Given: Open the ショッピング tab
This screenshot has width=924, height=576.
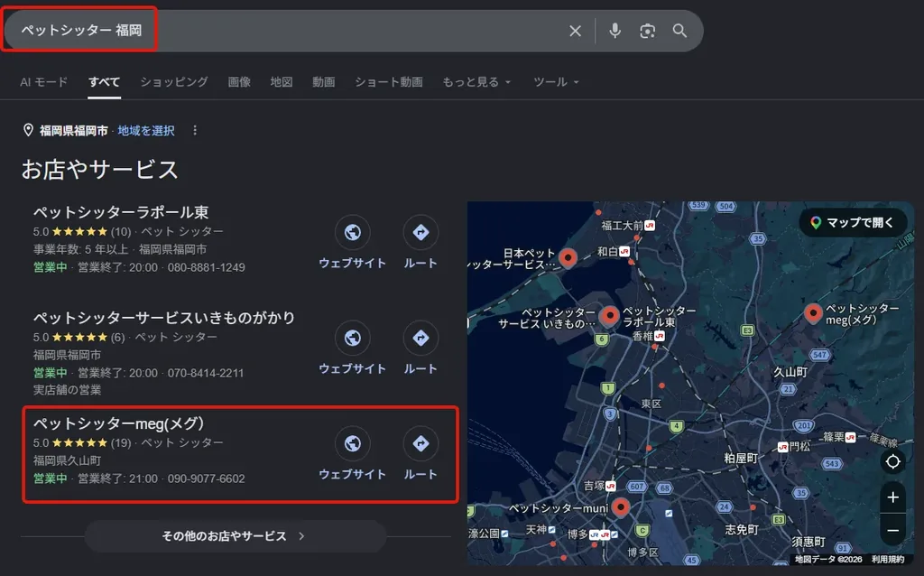Looking at the screenshot, I should pos(174,82).
